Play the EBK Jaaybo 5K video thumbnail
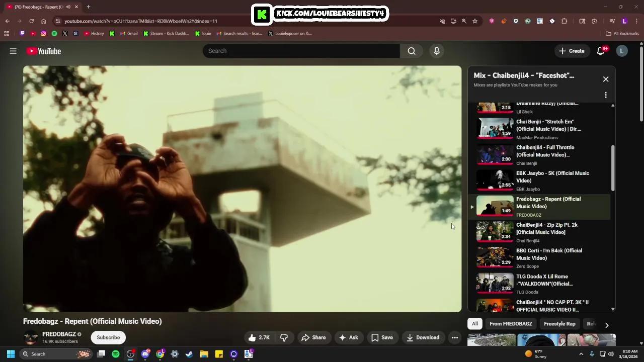The height and width of the screenshot is (362, 644). coord(495,180)
